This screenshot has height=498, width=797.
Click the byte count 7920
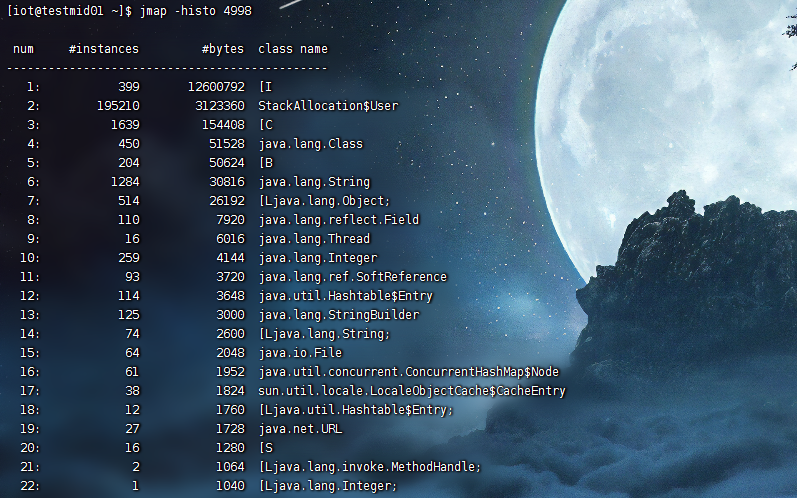(231, 220)
